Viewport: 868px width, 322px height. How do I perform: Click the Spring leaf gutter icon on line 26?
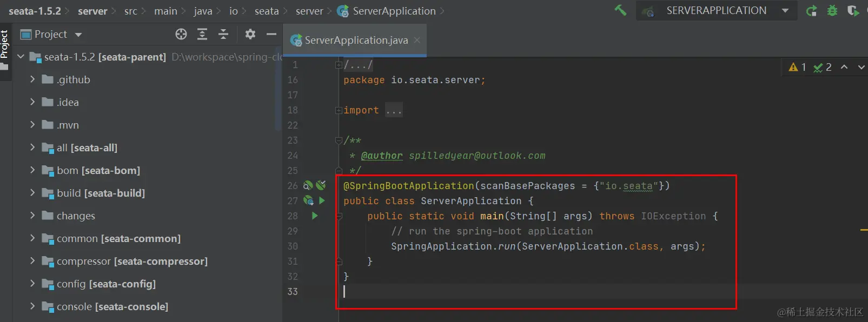tap(321, 185)
